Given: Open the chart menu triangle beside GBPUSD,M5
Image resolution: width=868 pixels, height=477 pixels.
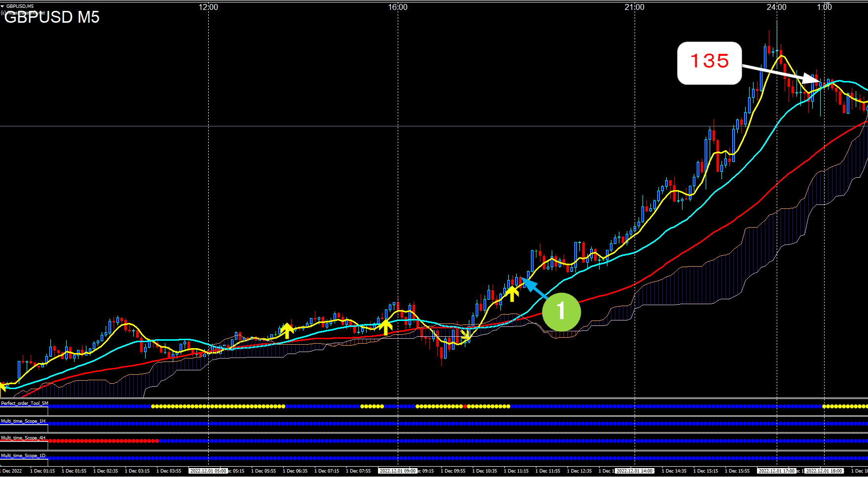Looking at the screenshot, I should [2, 6].
